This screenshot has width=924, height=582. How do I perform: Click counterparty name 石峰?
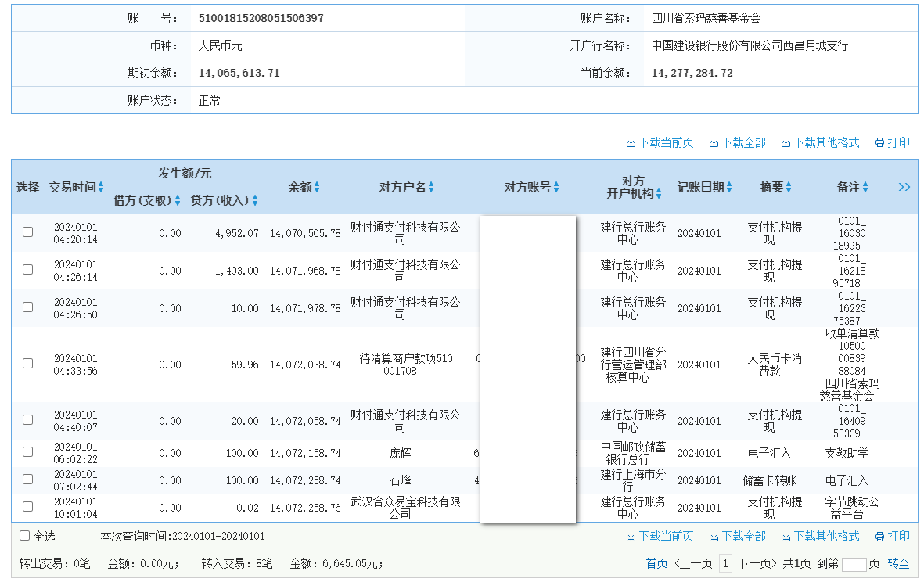click(400, 480)
